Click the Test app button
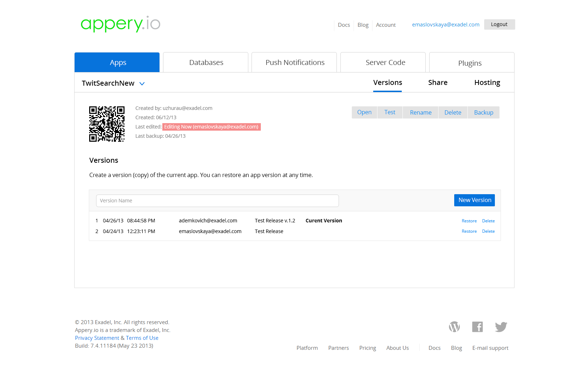 point(390,112)
